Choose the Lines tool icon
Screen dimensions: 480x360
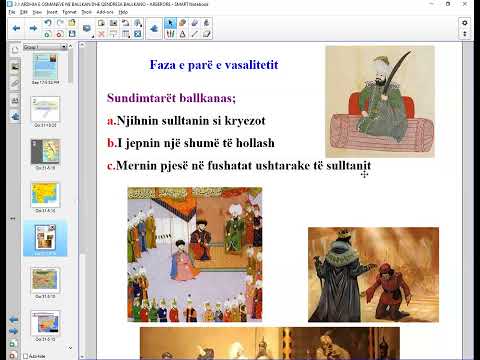[x=195, y=34]
